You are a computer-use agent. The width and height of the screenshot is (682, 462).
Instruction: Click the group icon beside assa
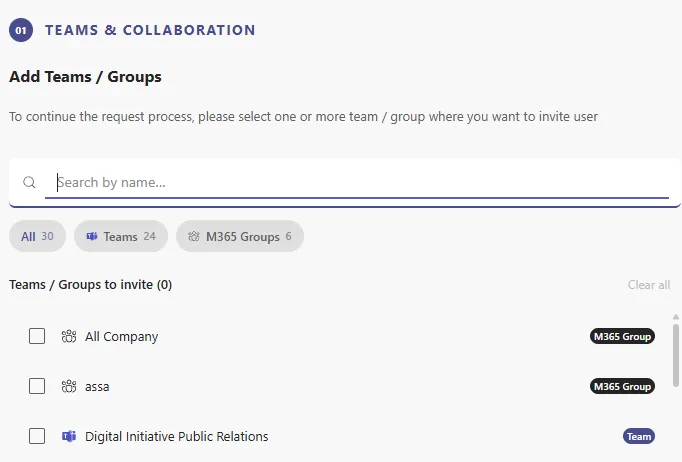tap(69, 386)
